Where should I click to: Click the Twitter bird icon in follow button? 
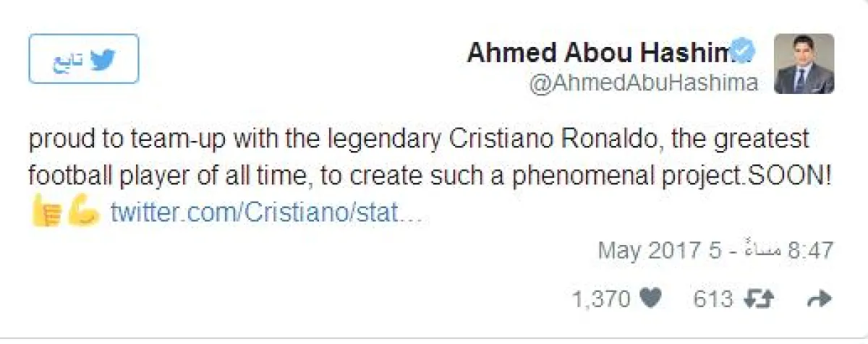pyautogui.click(x=103, y=59)
